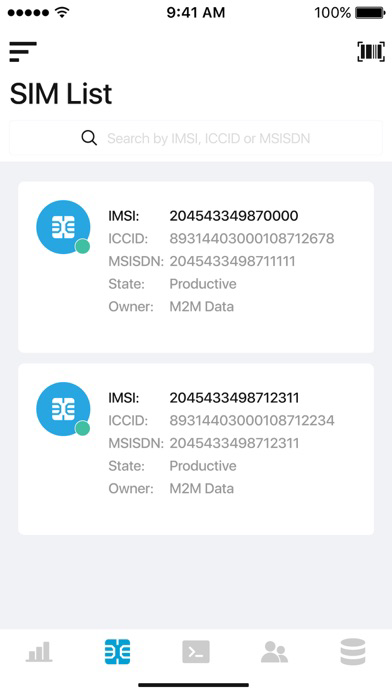Tap the first SIM chip icon
Screen dimensions: 392x696
tap(63, 227)
